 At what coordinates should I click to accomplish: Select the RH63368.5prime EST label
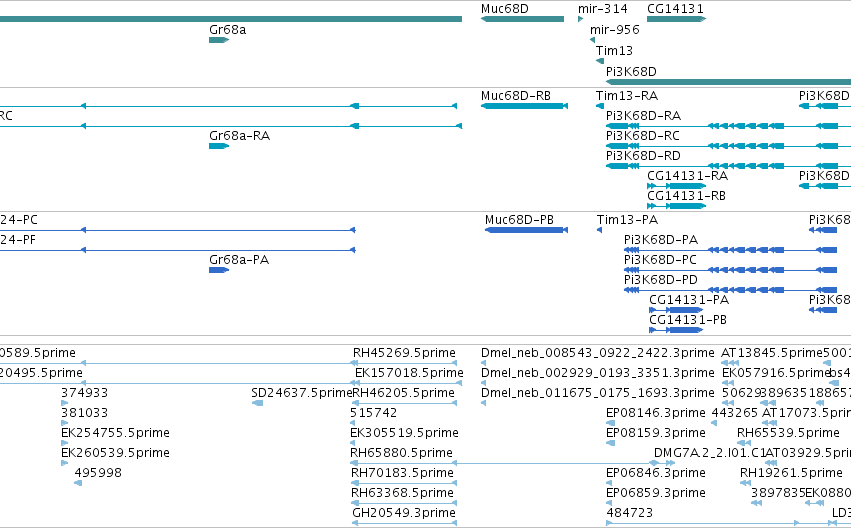coord(402,493)
